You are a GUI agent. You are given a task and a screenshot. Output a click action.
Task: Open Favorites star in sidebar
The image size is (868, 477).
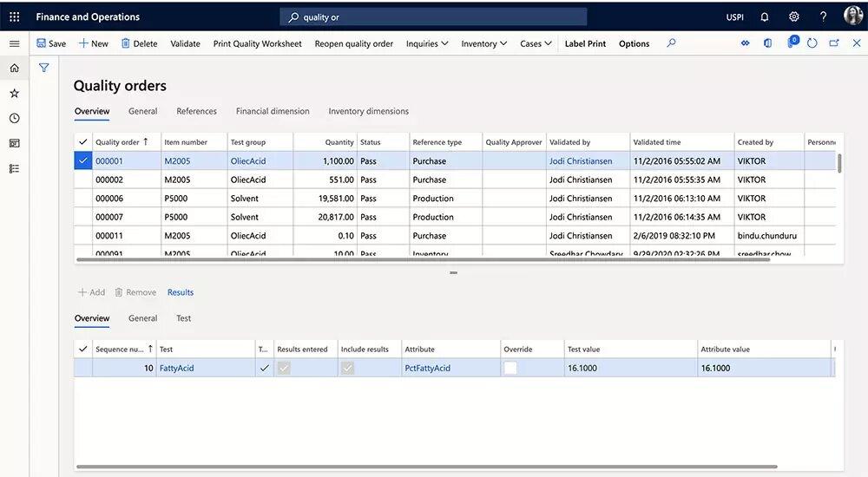[15, 93]
